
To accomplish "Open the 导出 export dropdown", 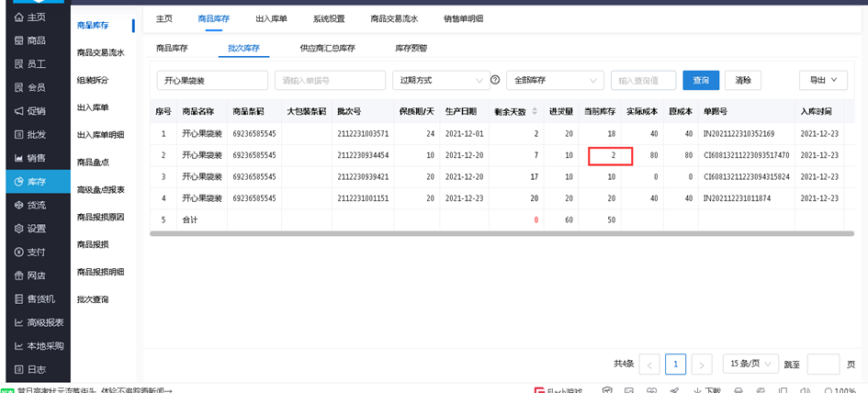I will (x=823, y=81).
